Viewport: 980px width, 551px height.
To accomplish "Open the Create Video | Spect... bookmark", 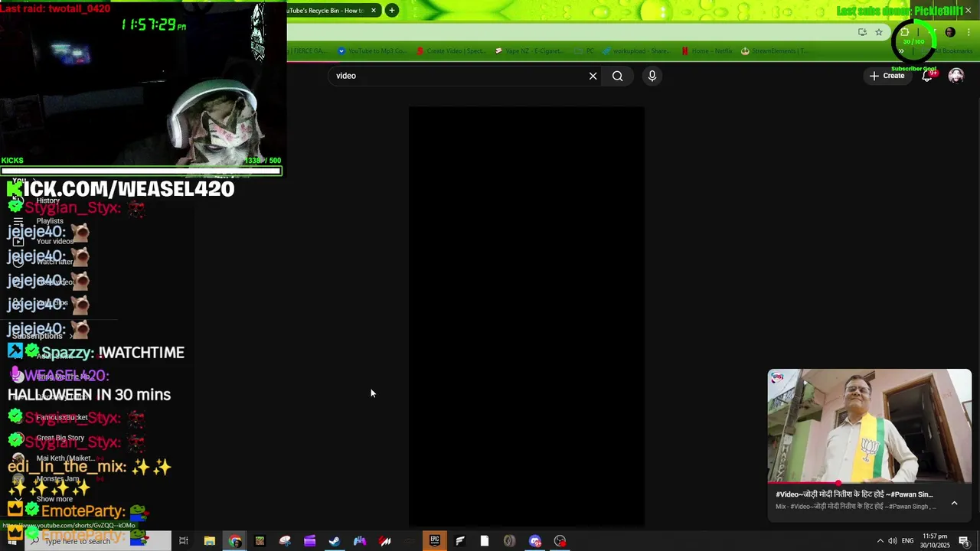I will point(450,51).
